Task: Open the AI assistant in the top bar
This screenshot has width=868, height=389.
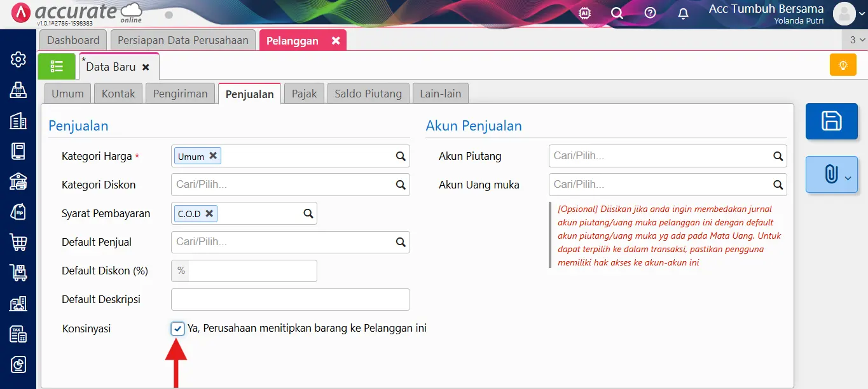Action: [584, 12]
